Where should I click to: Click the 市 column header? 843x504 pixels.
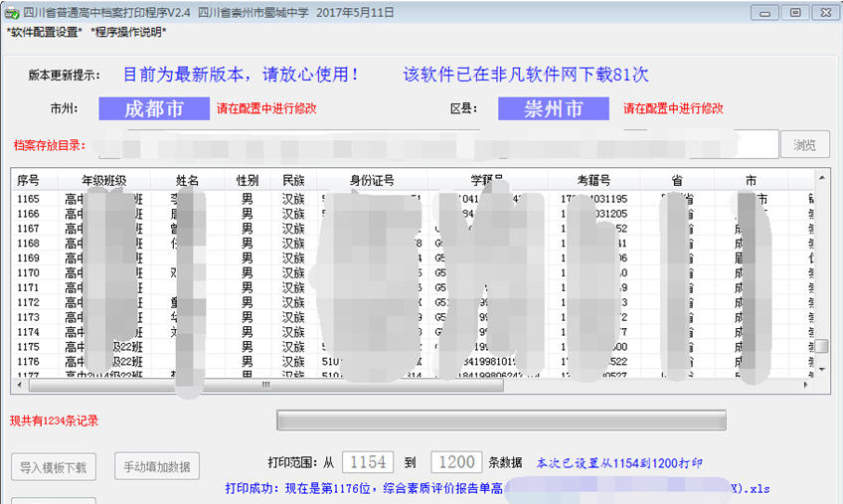pyautogui.click(x=752, y=180)
